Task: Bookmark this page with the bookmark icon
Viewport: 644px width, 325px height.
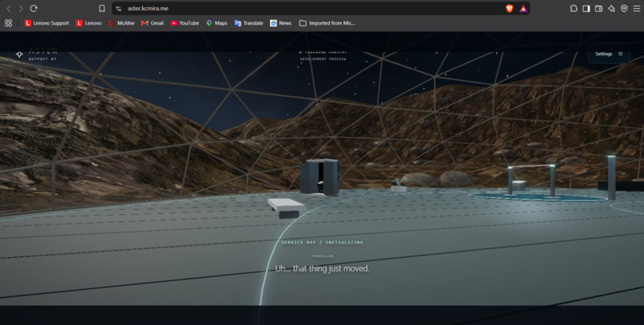Action: coord(101,9)
